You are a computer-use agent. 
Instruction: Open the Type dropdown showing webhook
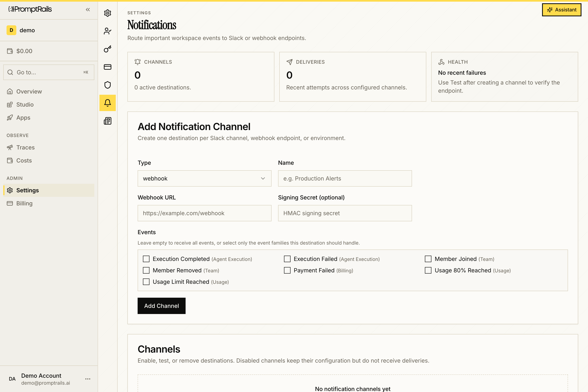(x=204, y=178)
